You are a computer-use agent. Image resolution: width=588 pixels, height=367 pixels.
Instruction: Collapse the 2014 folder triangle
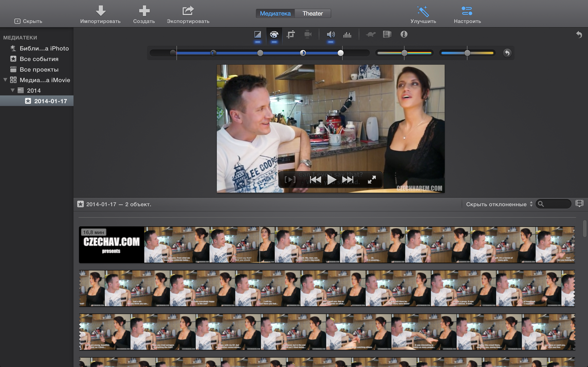point(13,90)
